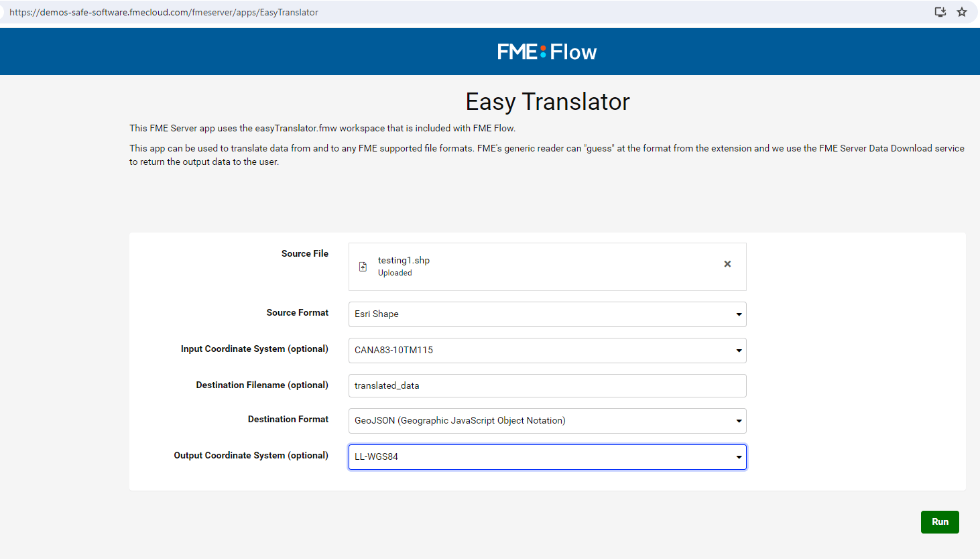This screenshot has height=559, width=980.
Task: Click the Destination Format label
Action: 288,419
